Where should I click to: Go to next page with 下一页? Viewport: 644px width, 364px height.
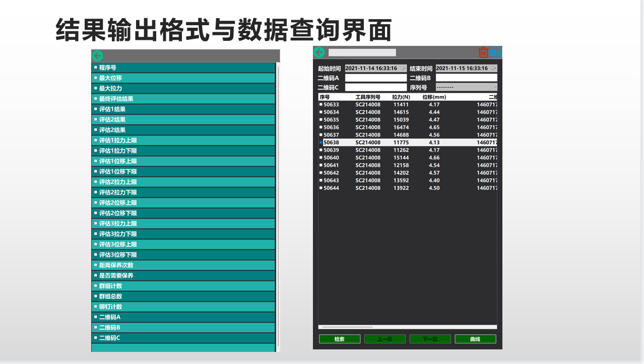click(430, 339)
